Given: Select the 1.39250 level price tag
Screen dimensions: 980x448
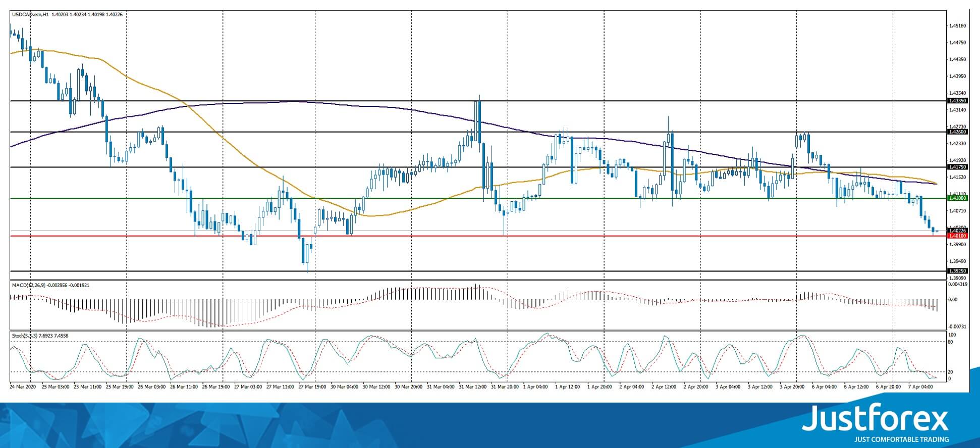Looking at the screenshot, I should coord(957,271).
